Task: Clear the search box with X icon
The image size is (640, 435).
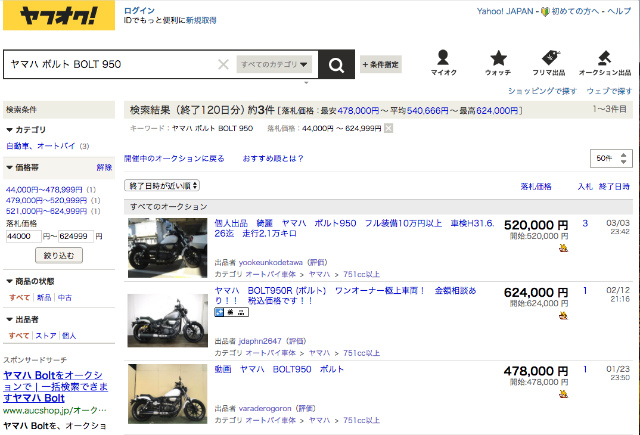Action: pos(223,64)
